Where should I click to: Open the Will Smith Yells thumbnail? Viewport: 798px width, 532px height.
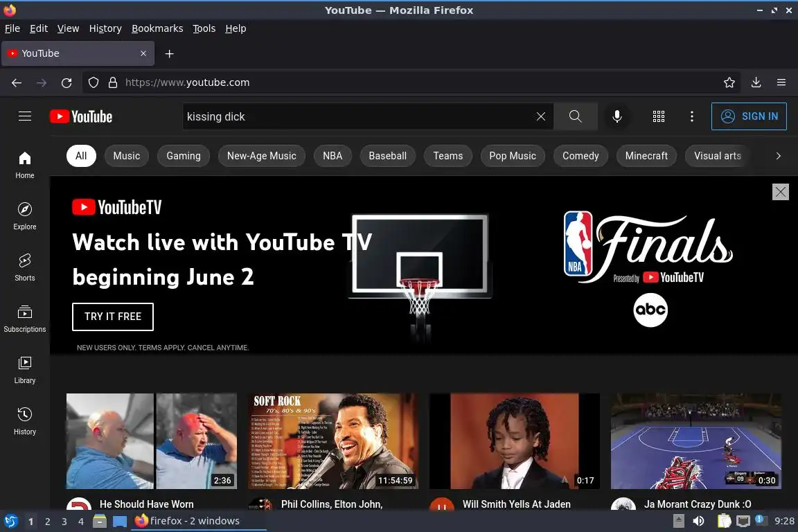pos(515,441)
